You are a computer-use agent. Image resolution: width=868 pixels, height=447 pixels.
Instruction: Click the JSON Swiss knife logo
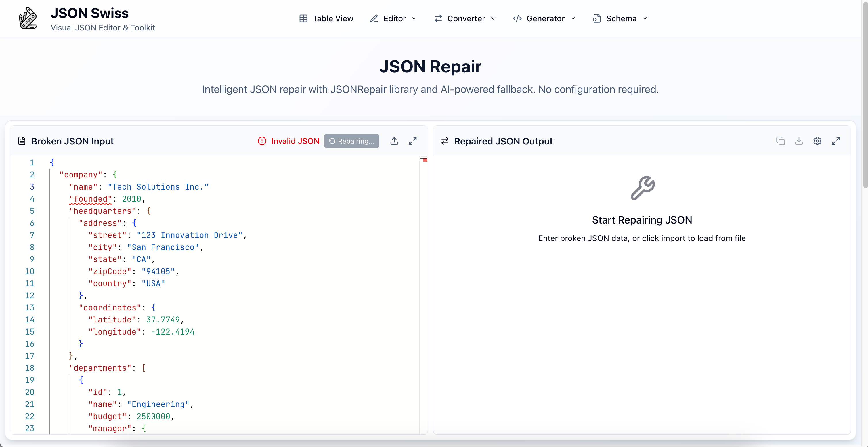(x=28, y=18)
